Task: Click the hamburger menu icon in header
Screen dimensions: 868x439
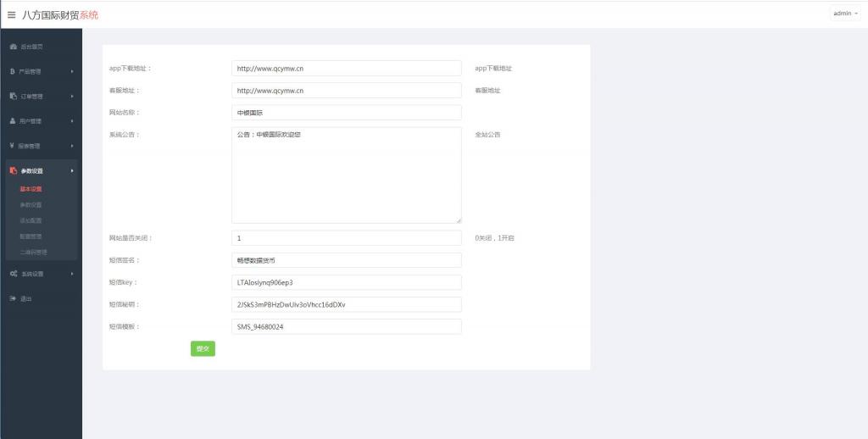Action: pos(11,14)
